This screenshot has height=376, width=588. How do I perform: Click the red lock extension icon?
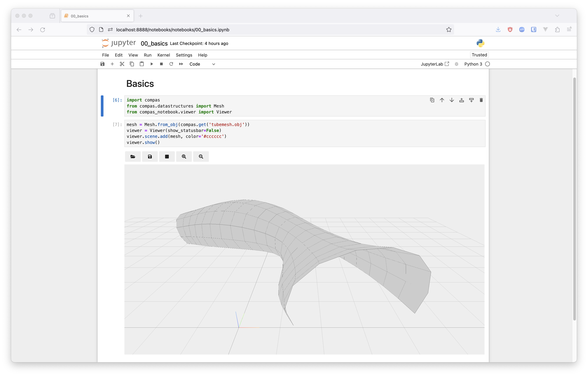point(510,30)
